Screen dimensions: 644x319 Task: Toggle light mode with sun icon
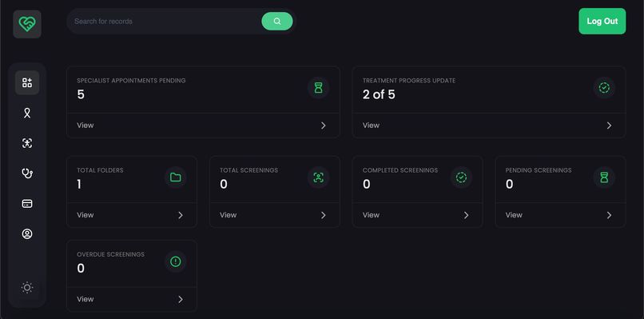point(27,287)
